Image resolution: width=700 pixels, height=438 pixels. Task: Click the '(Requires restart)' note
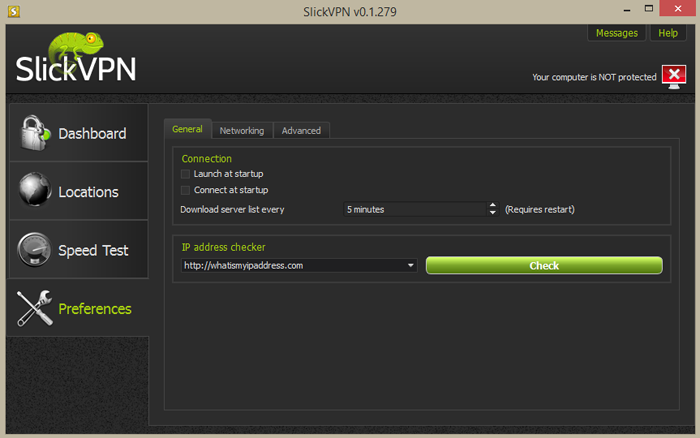540,209
